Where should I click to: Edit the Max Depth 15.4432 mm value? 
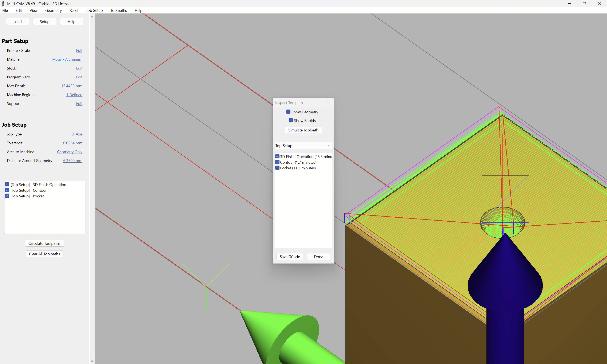point(72,86)
